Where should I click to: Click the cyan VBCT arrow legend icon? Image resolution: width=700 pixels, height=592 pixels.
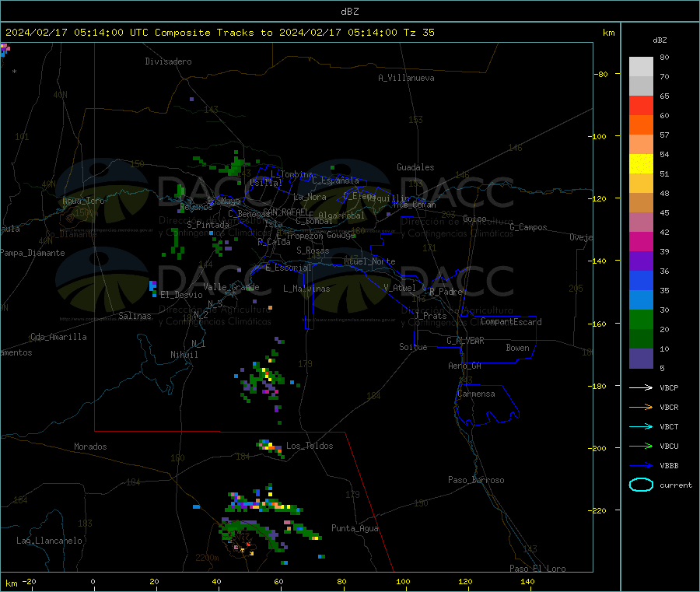tap(641, 427)
